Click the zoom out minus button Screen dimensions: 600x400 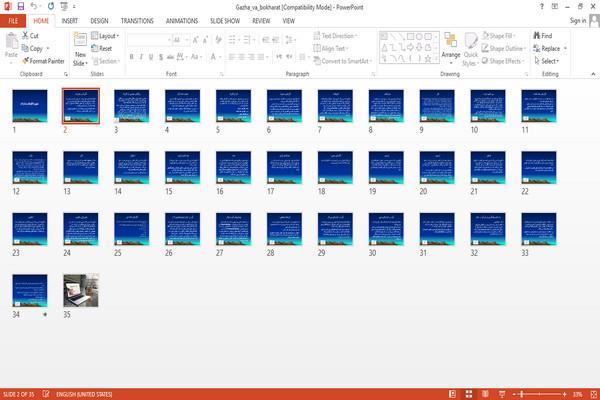tap(514, 394)
